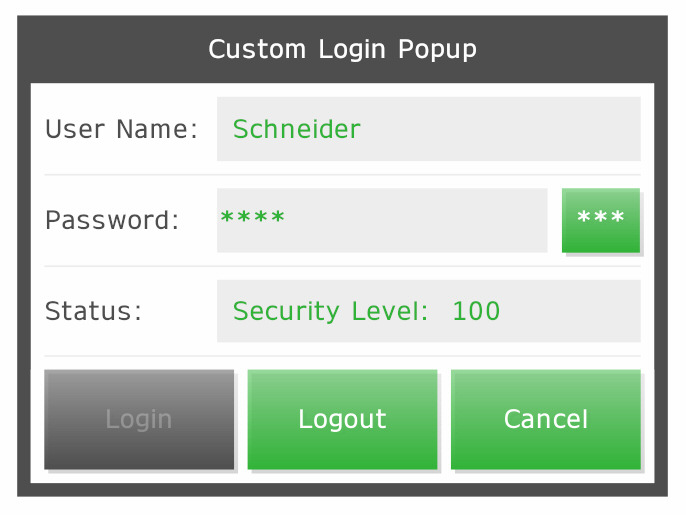686x515 pixels.
Task: Click the masked password asterisks
Action: (x=252, y=218)
